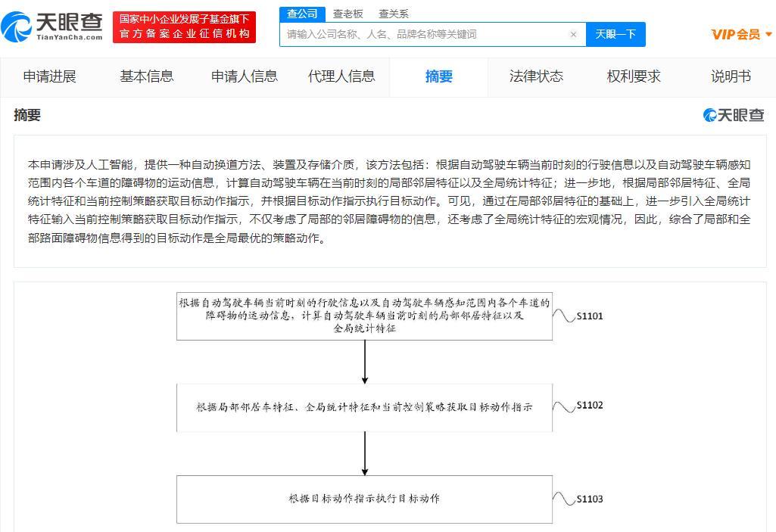Open the 权利要求 tab

633,76
